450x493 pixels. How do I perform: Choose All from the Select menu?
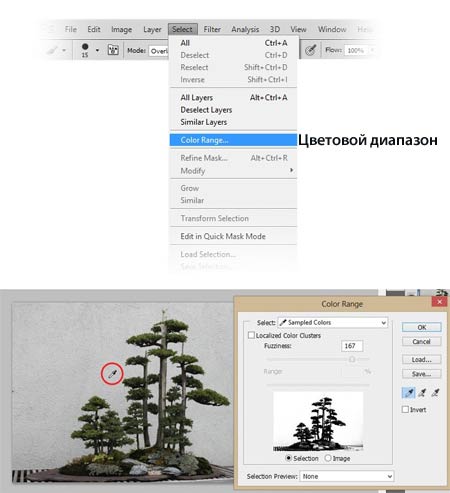click(x=233, y=43)
